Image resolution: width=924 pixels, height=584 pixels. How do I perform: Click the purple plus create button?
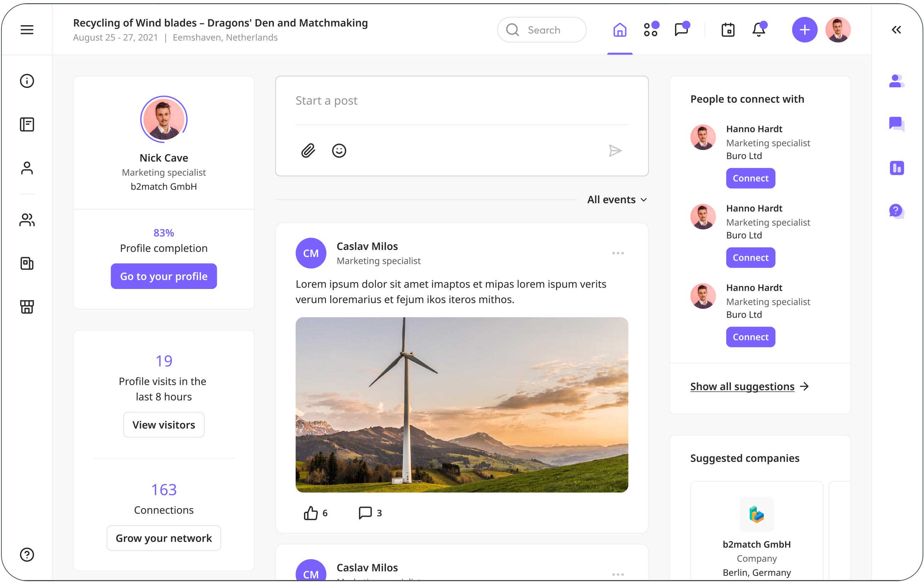(x=804, y=29)
